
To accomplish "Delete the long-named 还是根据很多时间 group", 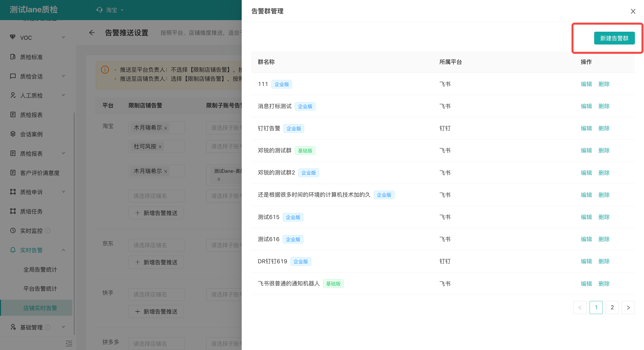I will 604,195.
